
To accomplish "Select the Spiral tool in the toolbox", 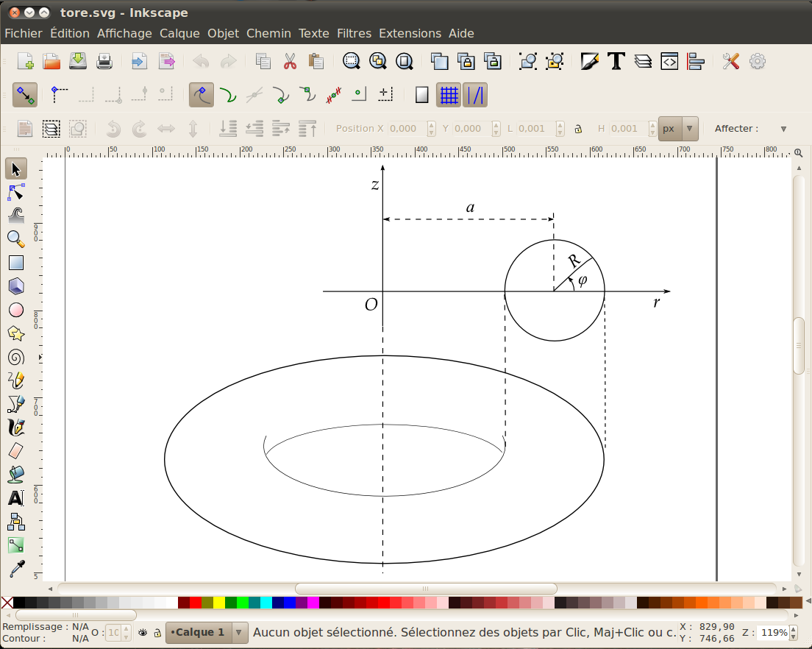I will [x=15, y=358].
